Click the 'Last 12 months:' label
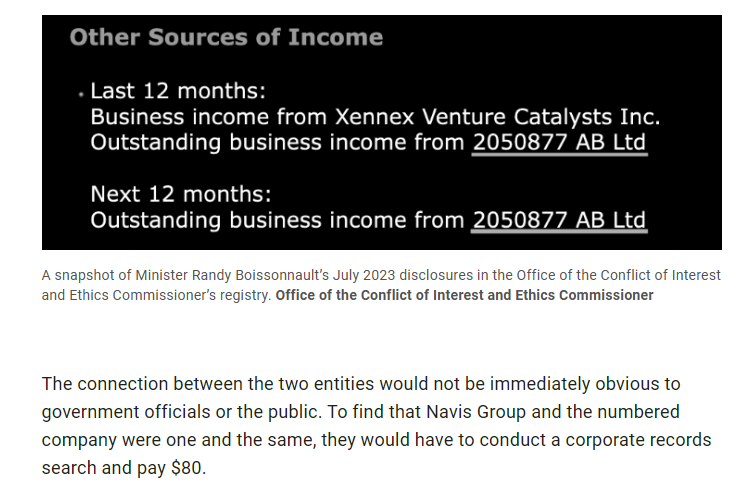The width and height of the screenshot is (740, 484). click(178, 91)
